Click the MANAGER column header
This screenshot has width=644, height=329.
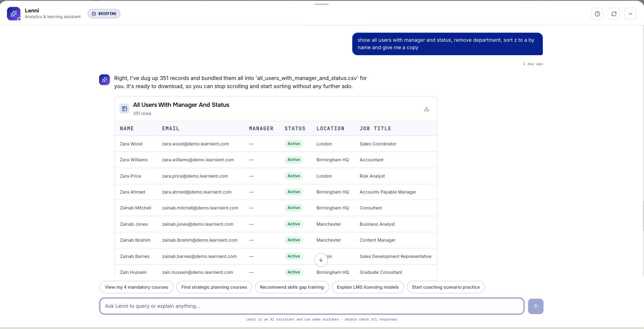[x=261, y=128]
